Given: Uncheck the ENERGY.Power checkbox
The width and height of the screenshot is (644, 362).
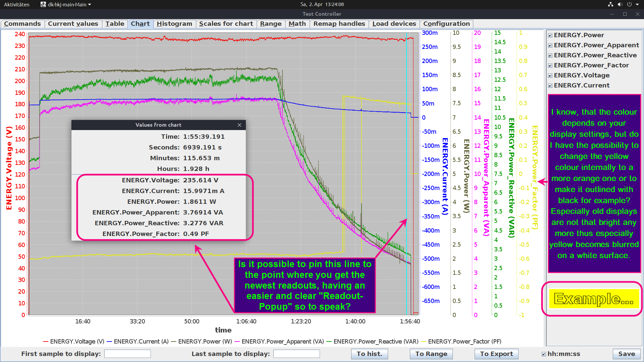Looking at the screenshot, I should coord(550,35).
